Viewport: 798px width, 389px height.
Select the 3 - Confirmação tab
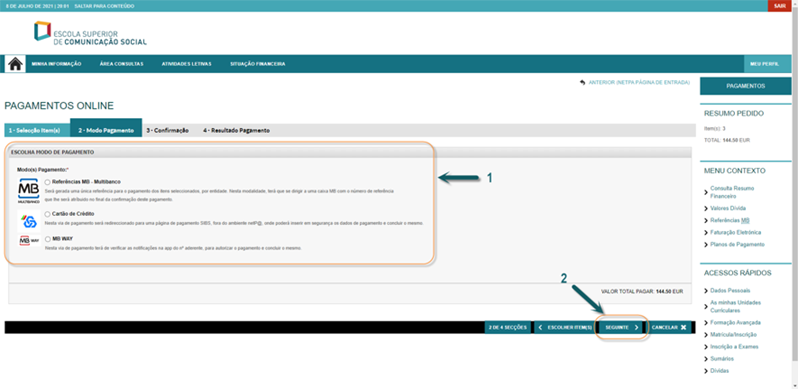click(x=167, y=130)
